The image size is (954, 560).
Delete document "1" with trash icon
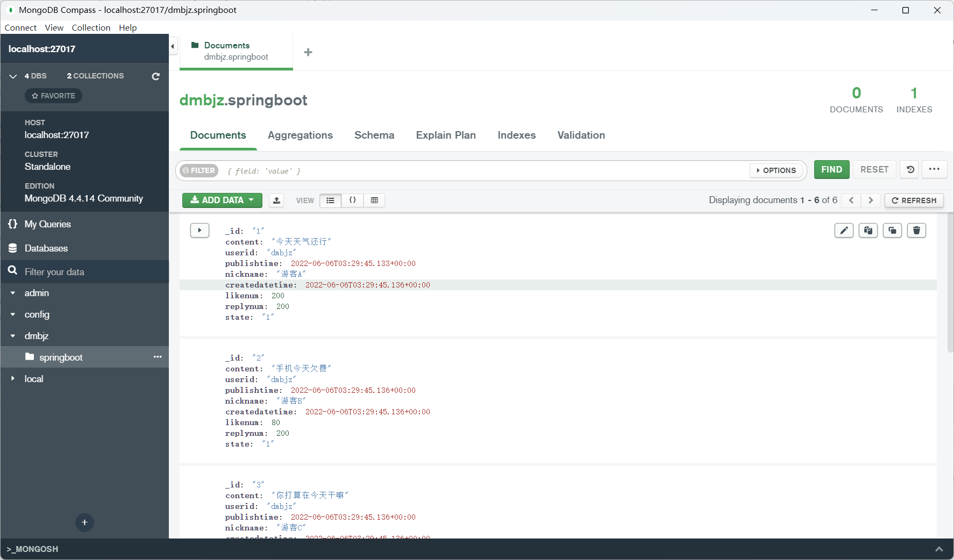pyautogui.click(x=916, y=231)
